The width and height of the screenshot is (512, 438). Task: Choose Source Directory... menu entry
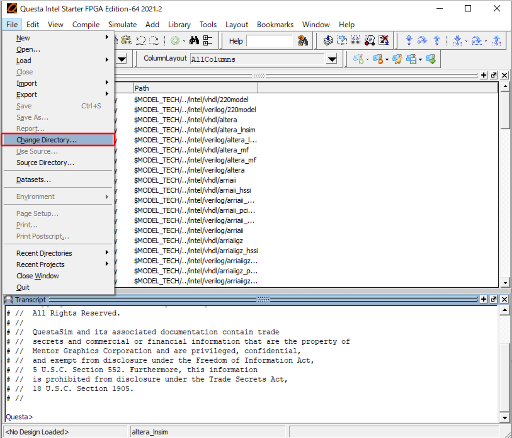58,162
